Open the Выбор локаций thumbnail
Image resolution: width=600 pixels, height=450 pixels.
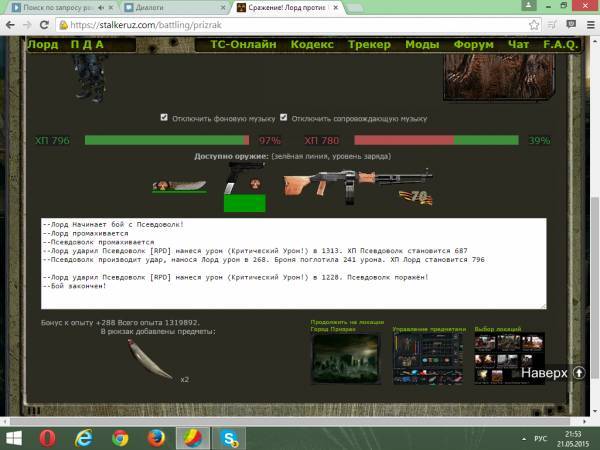point(507,358)
